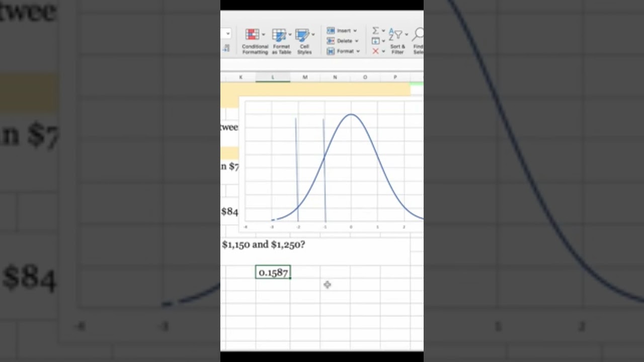This screenshot has width=644, height=362.
Task: Click the chart axis label 0
Action: coord(351,227)
